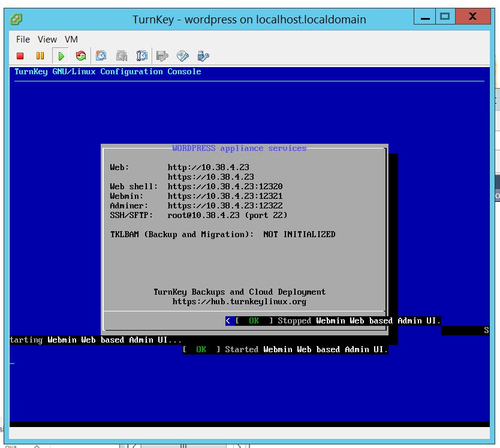This screenshot has height=448, width=500.
Task: Take a snapshot of the virtual machine
Action: coord(101,56)
